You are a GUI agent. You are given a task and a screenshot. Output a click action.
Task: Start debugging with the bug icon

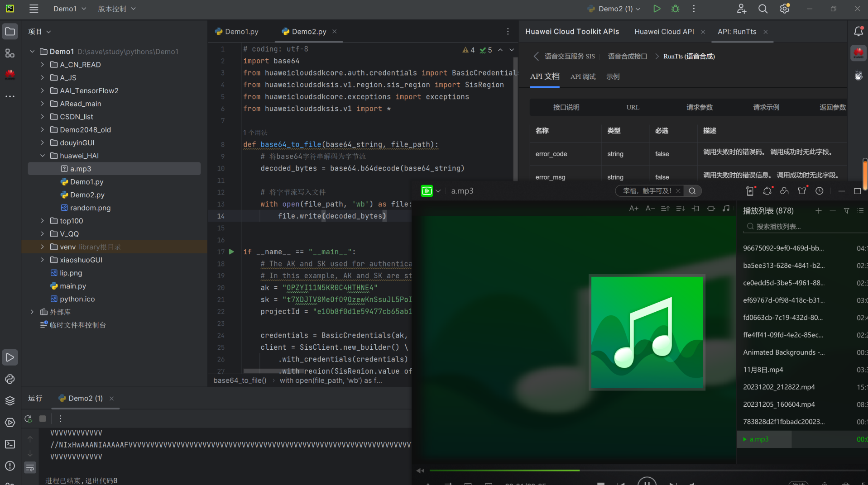[x=675, y=9]
